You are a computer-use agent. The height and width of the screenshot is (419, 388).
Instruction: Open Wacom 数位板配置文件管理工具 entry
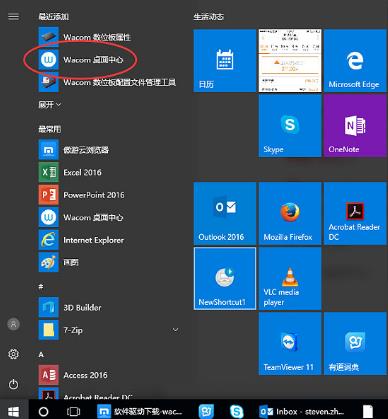(x=108, y=82)
